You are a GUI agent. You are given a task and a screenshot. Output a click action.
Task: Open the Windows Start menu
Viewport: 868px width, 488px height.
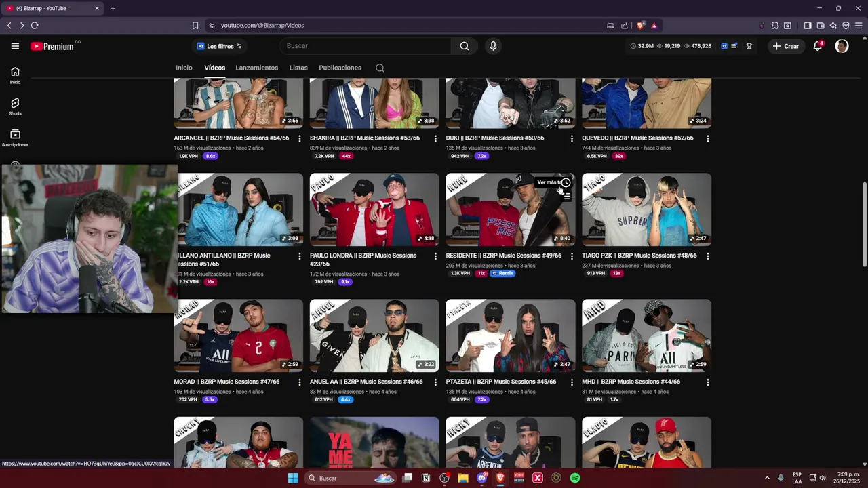pyautogui.click(x=293, y=478)
